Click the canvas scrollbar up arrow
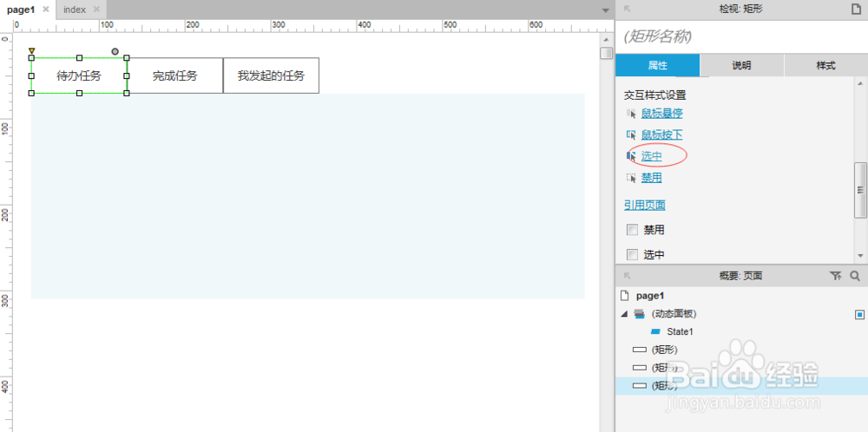 (607, 39)
